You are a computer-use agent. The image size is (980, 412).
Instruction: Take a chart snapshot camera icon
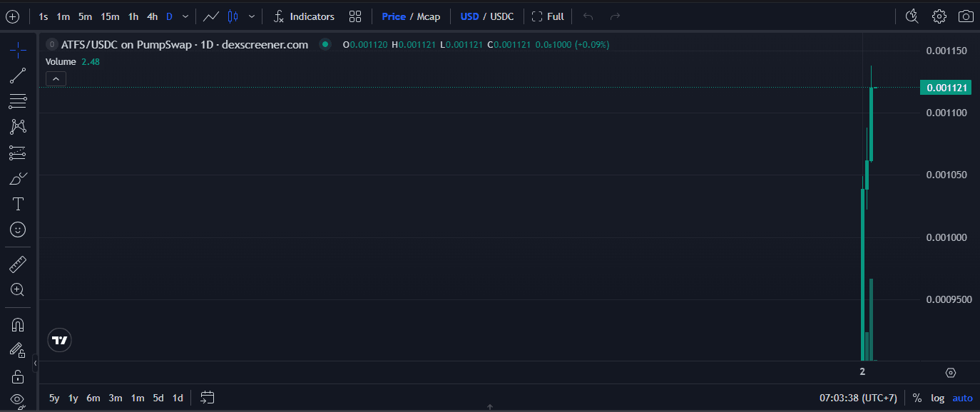pos(966,16)
